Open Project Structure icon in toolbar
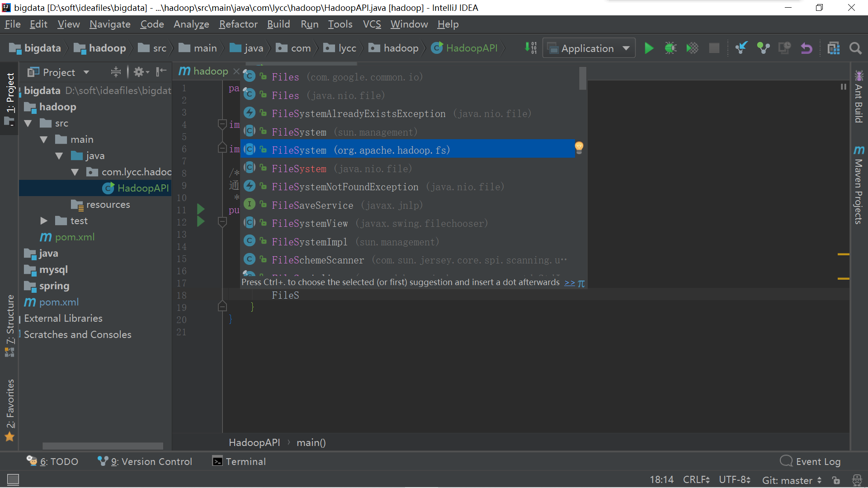The width and height of the screenshot is (868, 488). [x=833, y=48]
